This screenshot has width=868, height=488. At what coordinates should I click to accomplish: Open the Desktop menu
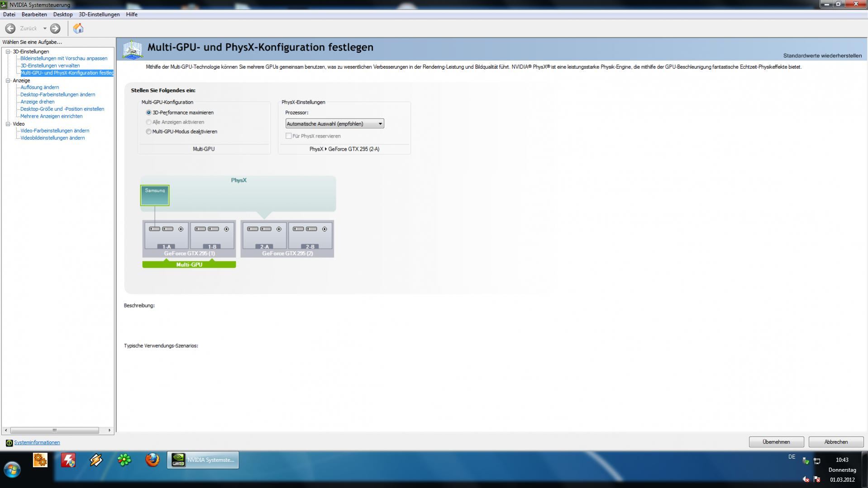click(x=63, y=14)
